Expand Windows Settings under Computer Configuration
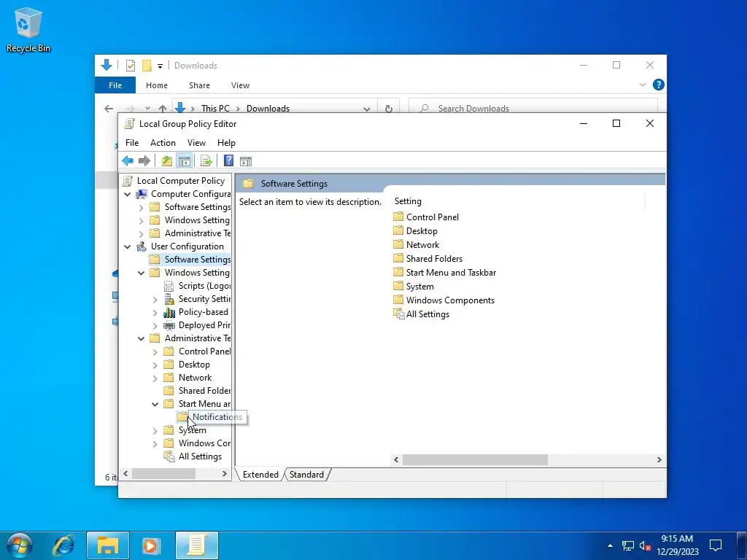 (x=141, y=220)
